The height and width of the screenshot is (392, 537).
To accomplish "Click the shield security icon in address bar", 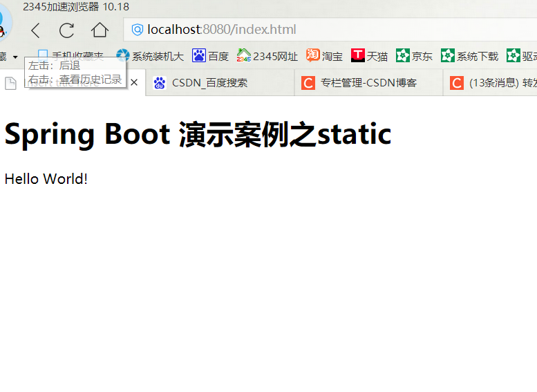I will [x=138, y=30].
